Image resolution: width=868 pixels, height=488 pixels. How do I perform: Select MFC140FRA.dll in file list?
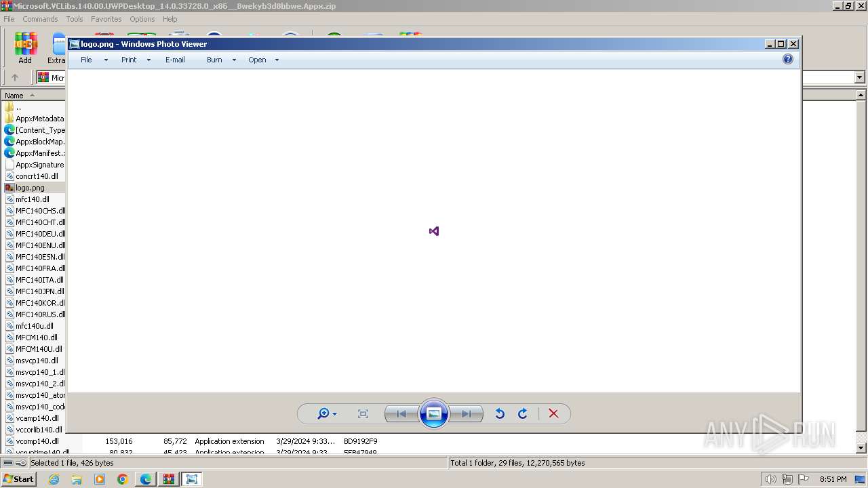pos(35,268)
